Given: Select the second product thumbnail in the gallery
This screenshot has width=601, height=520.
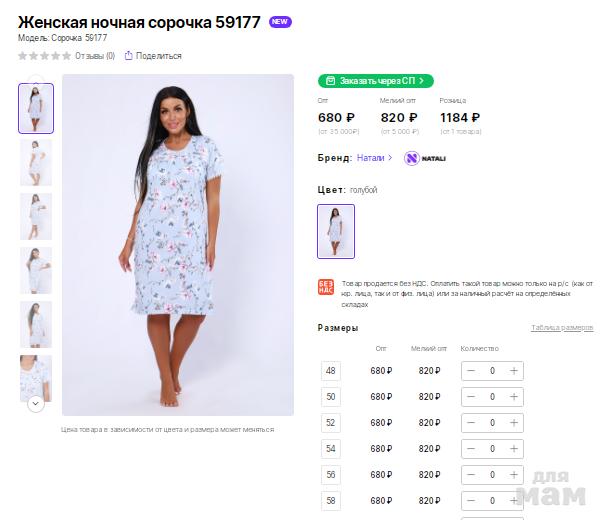Looking at the screenshot, I should coord(36,162).
